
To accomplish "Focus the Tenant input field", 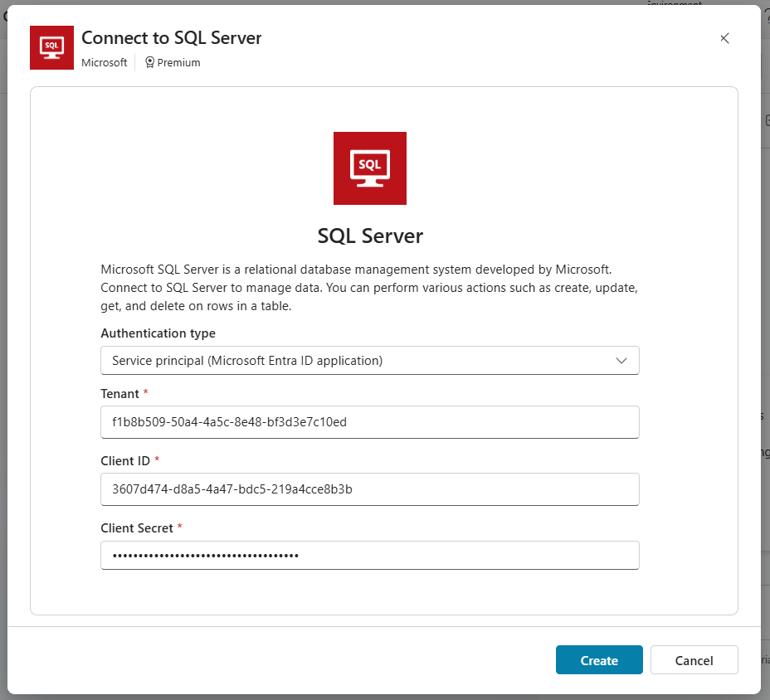I will click(x=369, y=422).
